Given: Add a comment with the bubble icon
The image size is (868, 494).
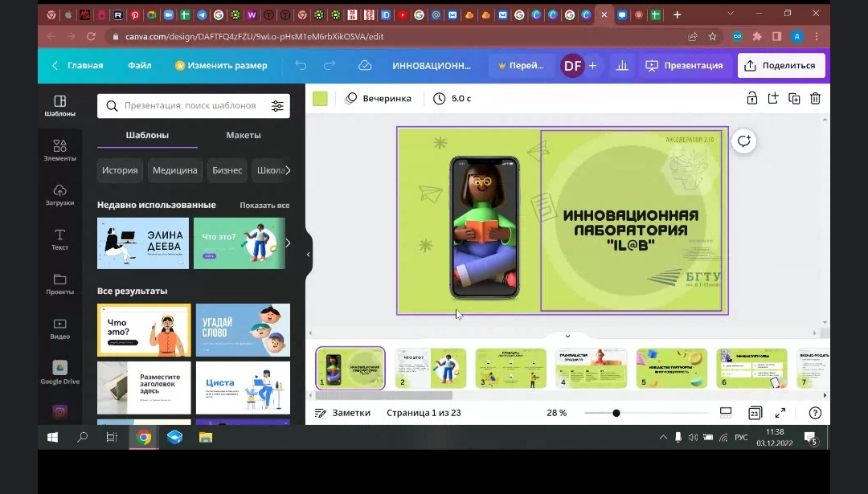Looking at the screenshot, I should click(x=743, y=141).
